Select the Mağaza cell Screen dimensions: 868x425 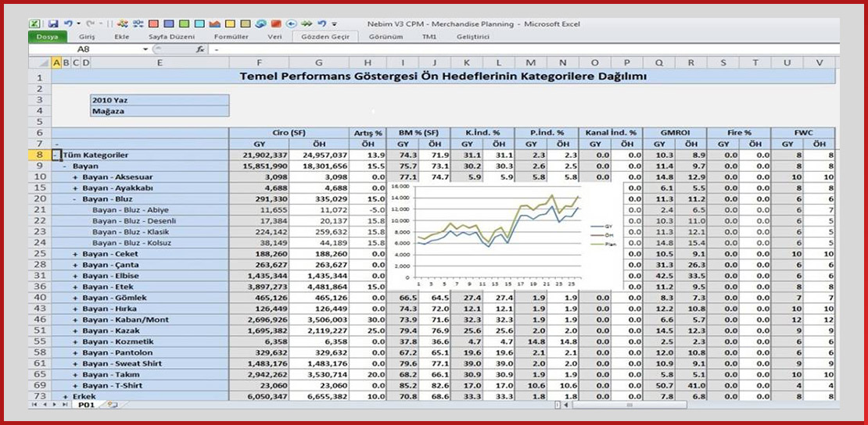(160, 111)
